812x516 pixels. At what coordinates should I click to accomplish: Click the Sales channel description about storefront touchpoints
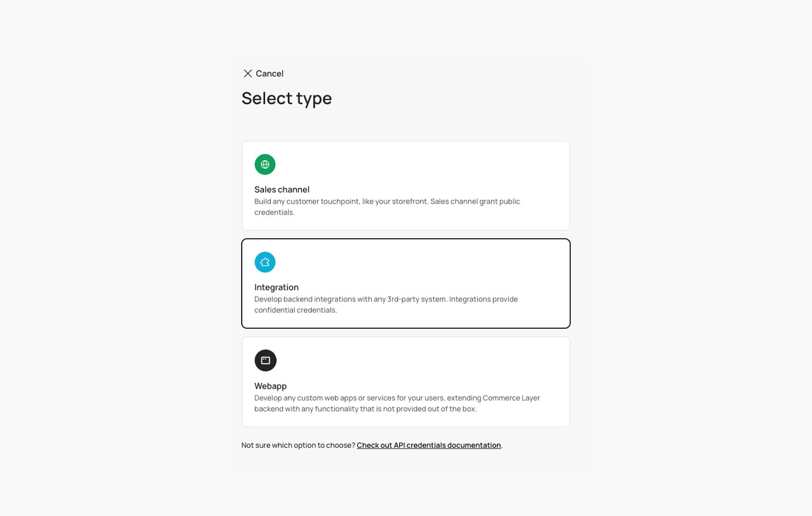387,201
